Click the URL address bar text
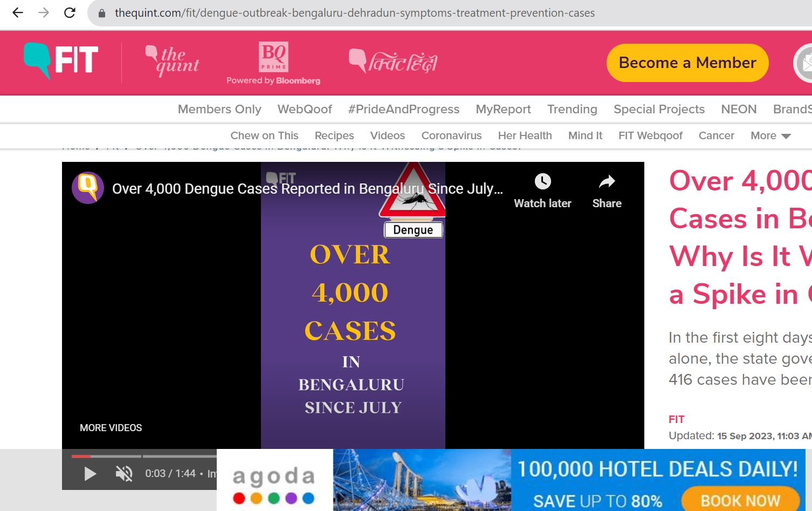The image size is (812, 511). [355, 13]
